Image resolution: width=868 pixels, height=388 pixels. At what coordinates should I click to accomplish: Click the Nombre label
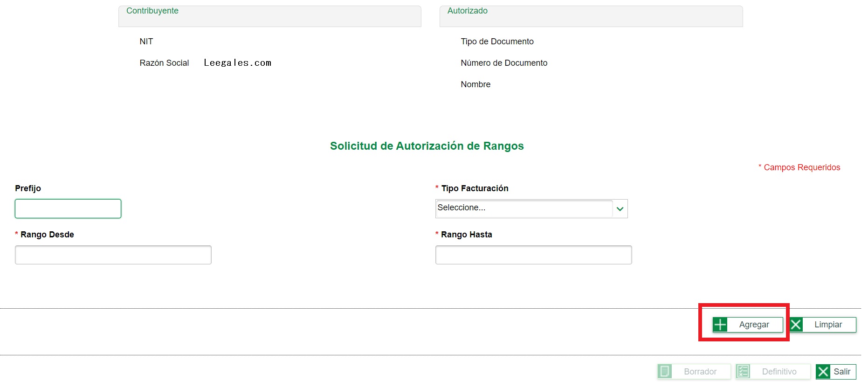point(475,84)
